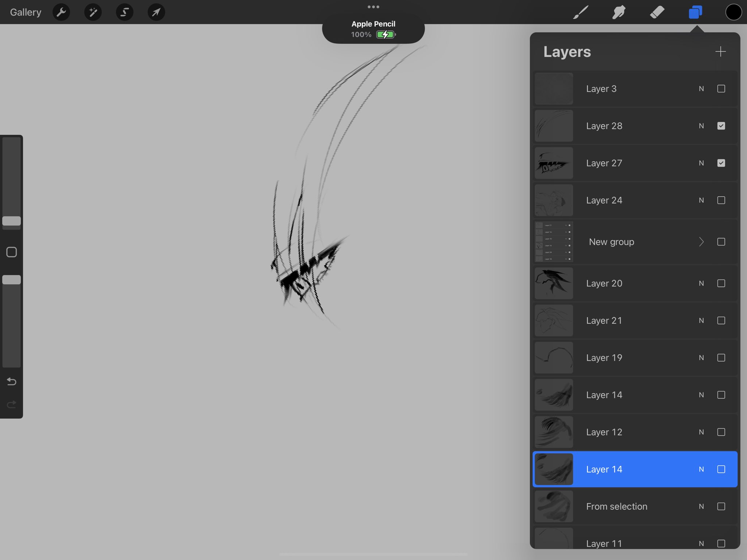Add a new layer with plus

(x=720, y=51)
